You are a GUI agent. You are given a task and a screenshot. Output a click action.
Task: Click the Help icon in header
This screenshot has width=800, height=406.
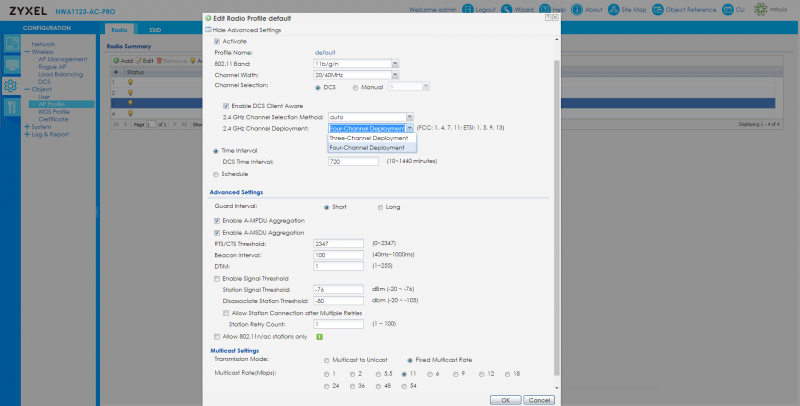click(545, 10)
